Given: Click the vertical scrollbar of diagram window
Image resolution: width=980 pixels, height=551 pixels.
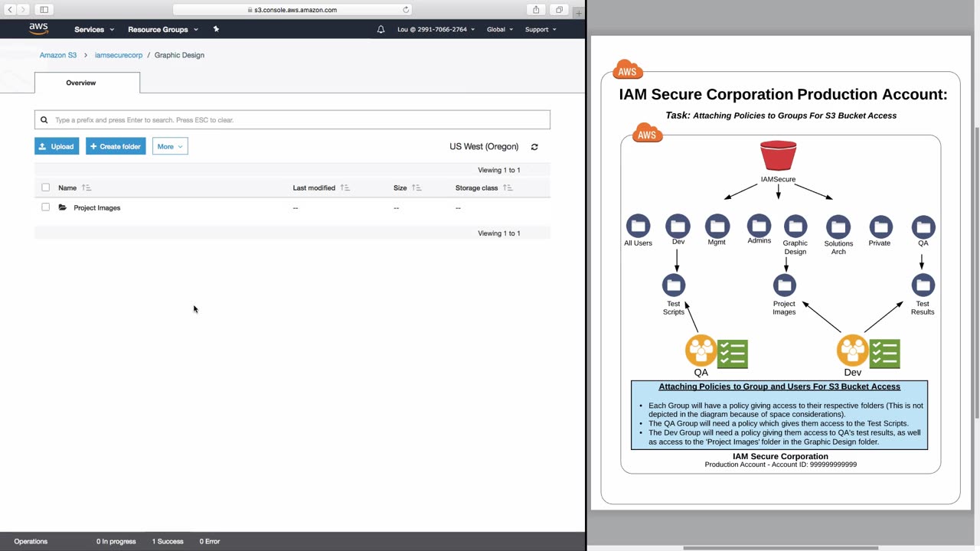Looking at the screenshot, I should tap(976, 273).
